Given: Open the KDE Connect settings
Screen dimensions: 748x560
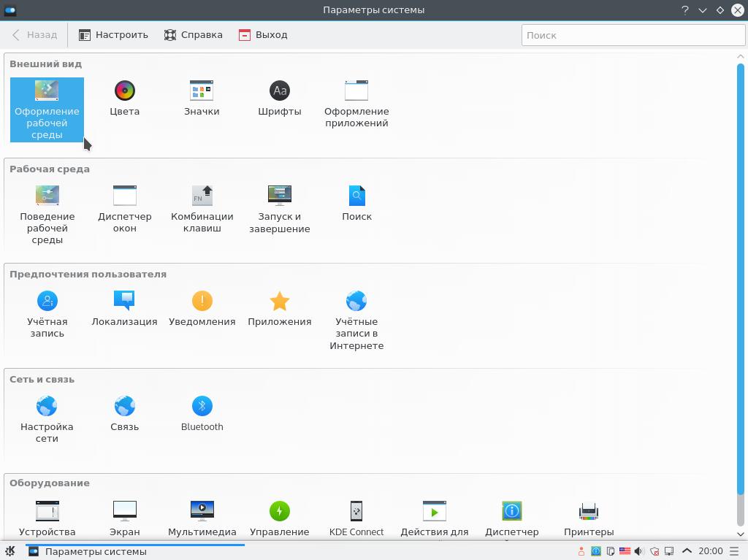Looking at the screenshot, I should point(356,518).
